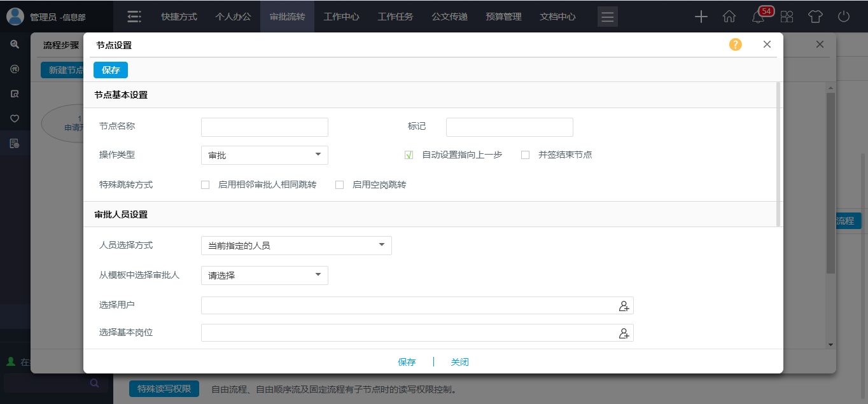The width and height of the screenshot is (868, 404).
Task: Open the theme shirt icon
Action: pyautogui.click(x=815, y=17)
